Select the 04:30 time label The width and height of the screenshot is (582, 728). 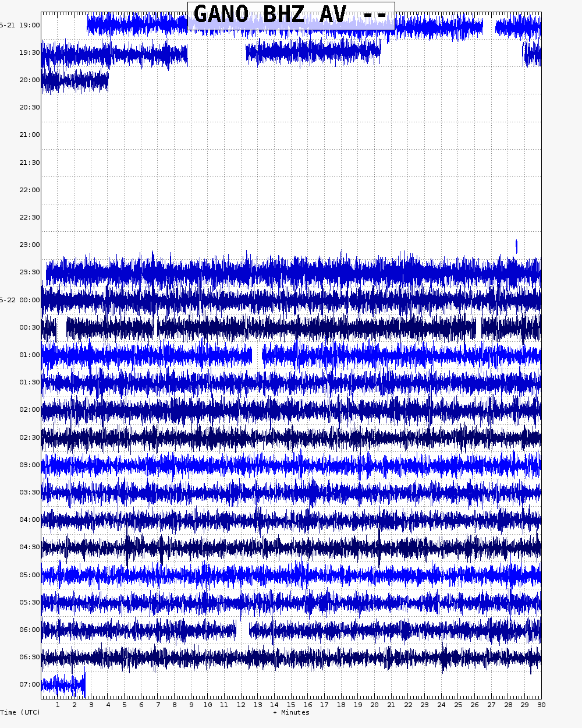pos(29,547)
